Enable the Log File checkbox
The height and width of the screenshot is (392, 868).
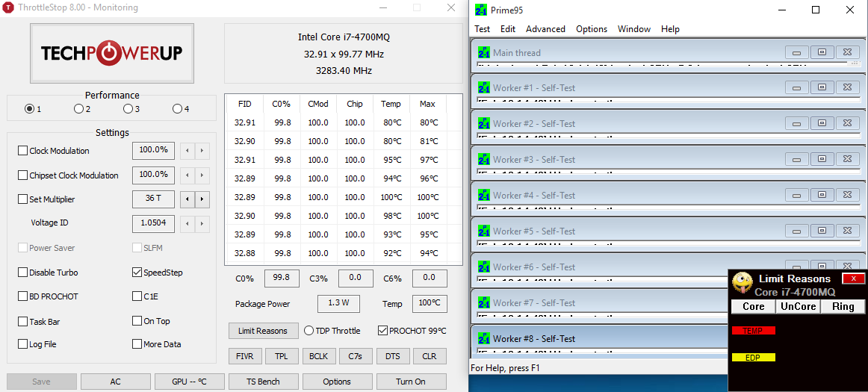coord(22,343)
